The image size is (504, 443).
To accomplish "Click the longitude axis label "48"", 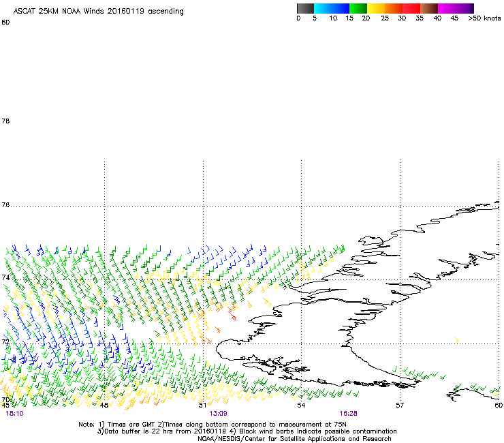I will (x=104, y=405).
